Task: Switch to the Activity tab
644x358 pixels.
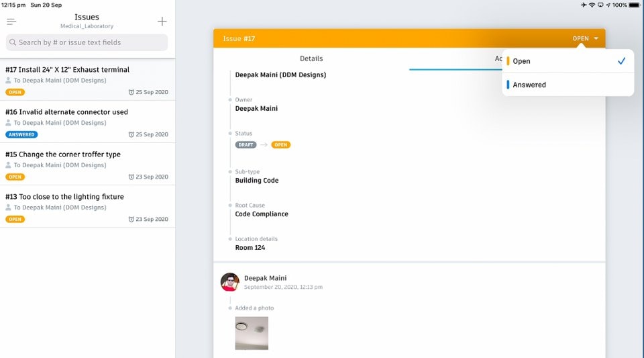Action: [498, 59]
